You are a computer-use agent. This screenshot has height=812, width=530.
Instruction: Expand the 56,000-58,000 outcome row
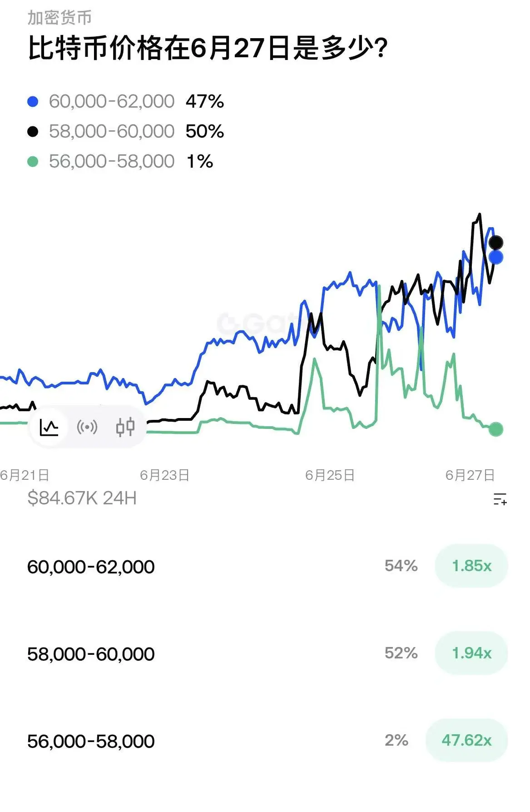(x=265, y=741)
